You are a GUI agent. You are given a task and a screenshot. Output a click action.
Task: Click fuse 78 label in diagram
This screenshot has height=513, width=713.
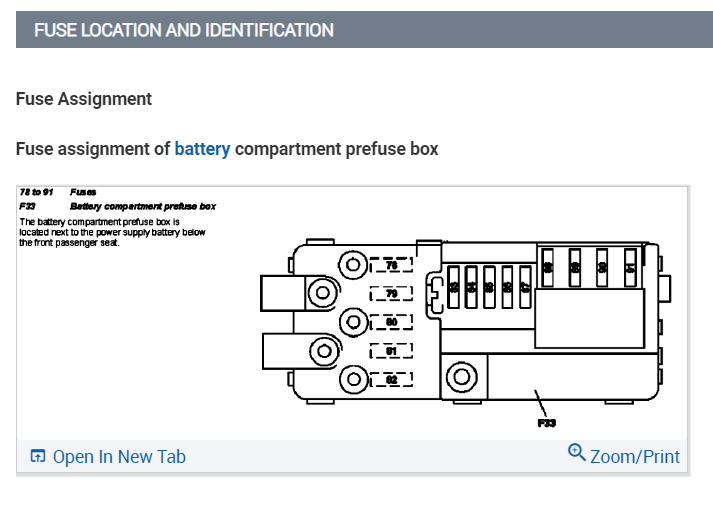tap(392, 265)
